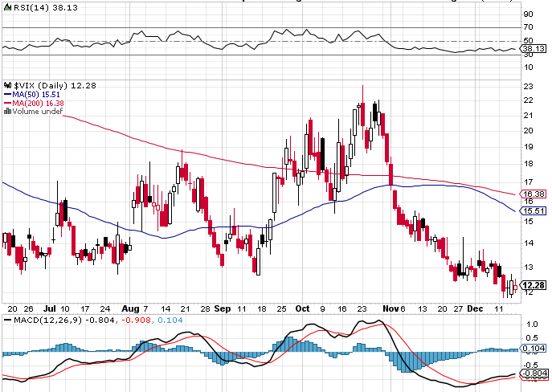Select the 15.51 MA(50) value tag
The width and height of the screenshot is (552, 392).
534,210
